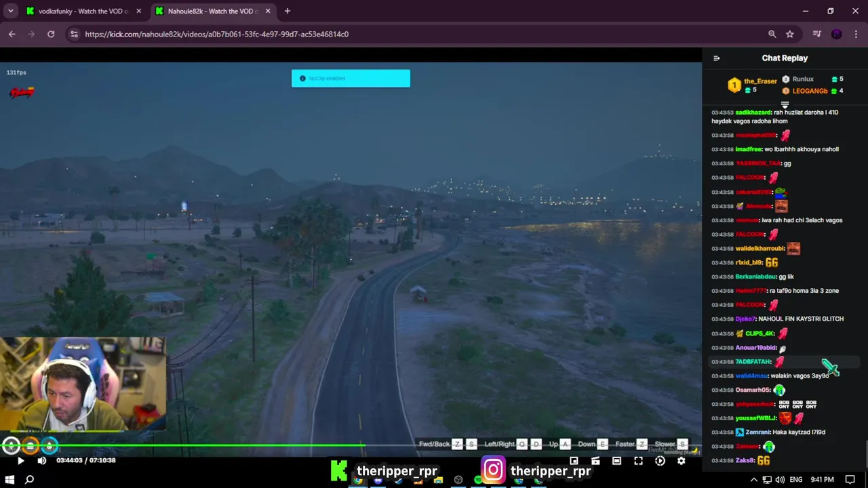The height and width of the screenshot is (488, 868).
Task: Open the Windows Start menu
Action: [10, 480]
